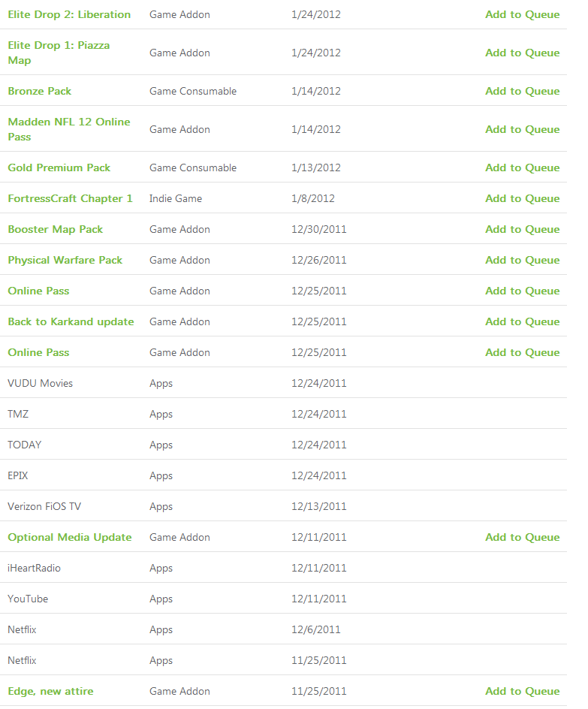Open the Booster Map Pack link
This screenshot has height=709, width=588.
[55, 229]
